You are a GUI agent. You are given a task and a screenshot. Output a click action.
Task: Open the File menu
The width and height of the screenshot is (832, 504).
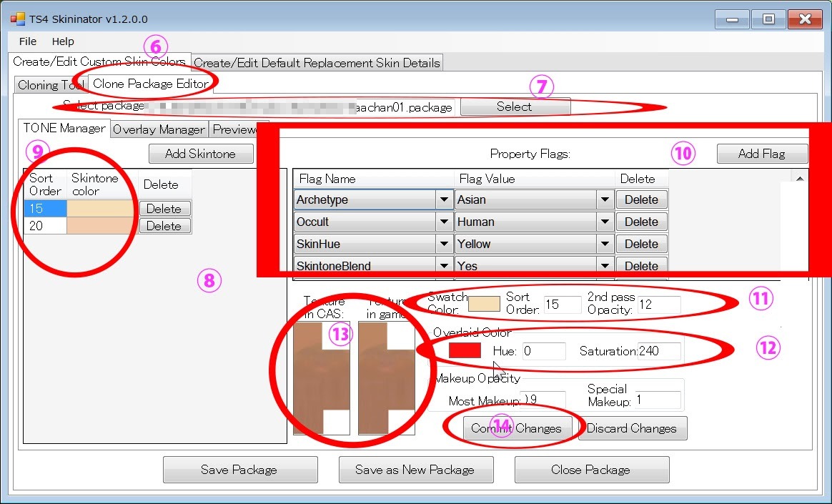click(x=28, y=41)
